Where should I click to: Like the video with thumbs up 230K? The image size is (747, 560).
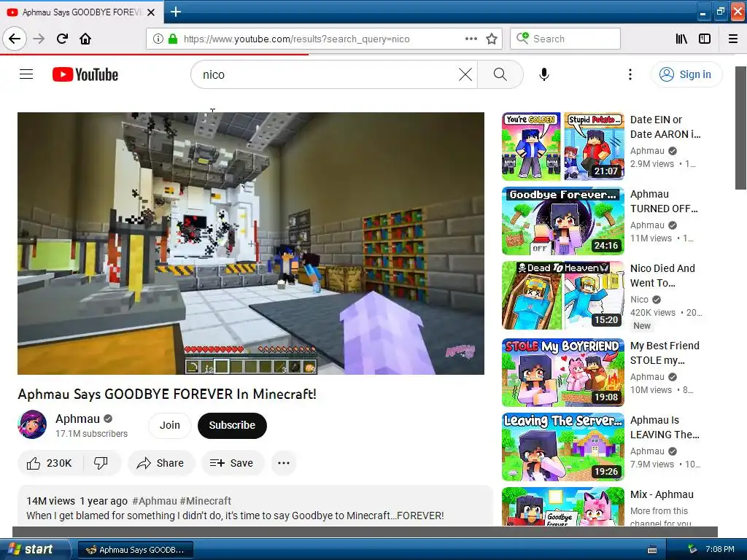50,463
